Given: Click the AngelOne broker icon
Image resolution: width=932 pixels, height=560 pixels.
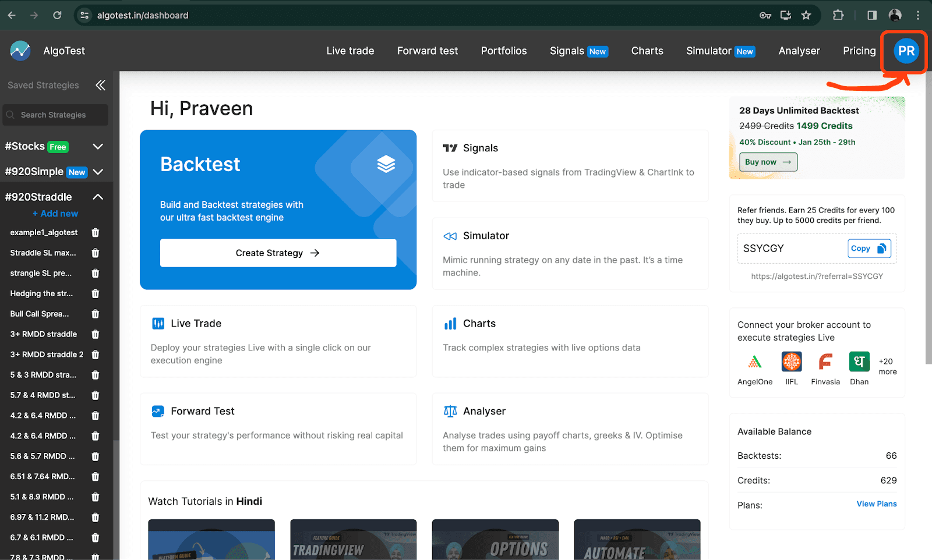Looking at the screenshot, I should coord(754,362).
